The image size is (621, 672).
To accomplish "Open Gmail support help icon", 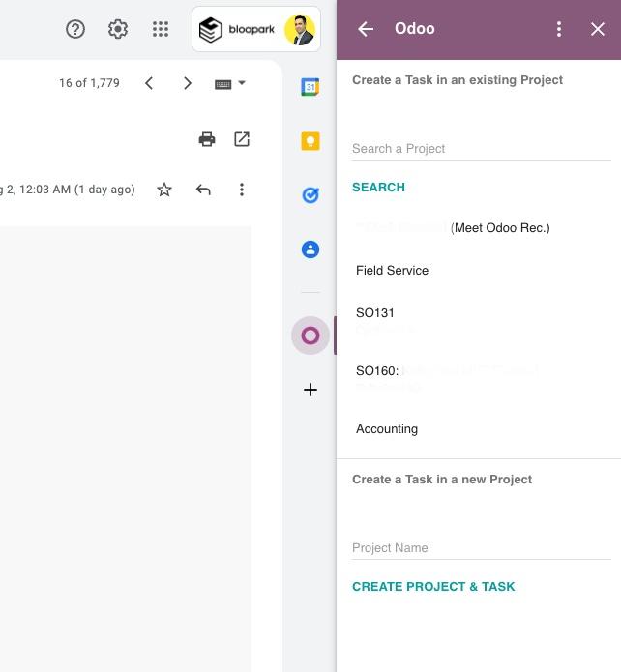I will 75,29.
